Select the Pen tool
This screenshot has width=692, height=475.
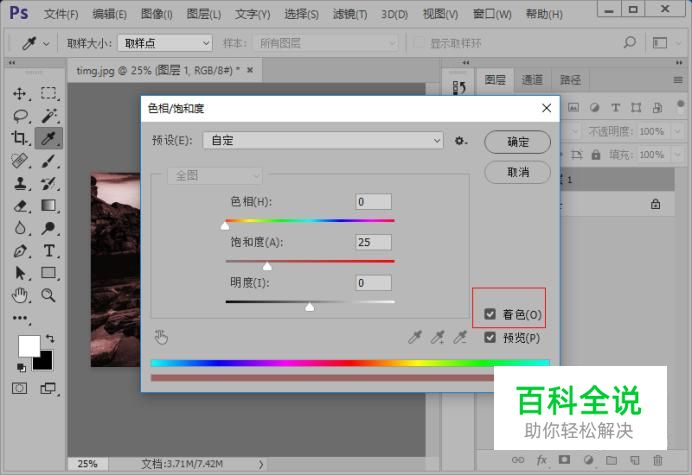point(19,251)
